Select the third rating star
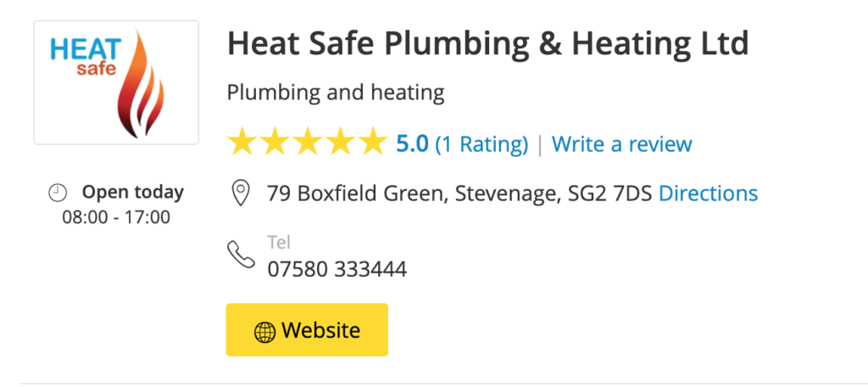Screen dimensions: 868x387 point(307,143)
